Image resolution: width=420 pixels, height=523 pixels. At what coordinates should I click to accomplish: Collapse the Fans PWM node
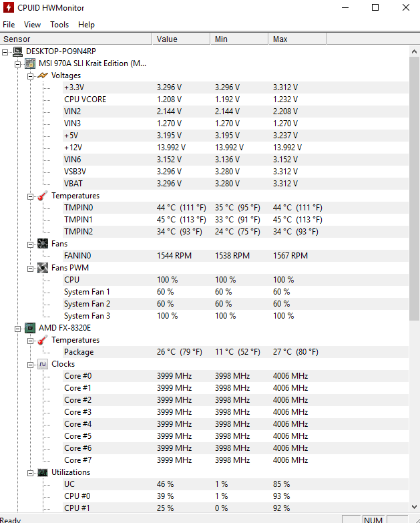(x=30, y=269)
